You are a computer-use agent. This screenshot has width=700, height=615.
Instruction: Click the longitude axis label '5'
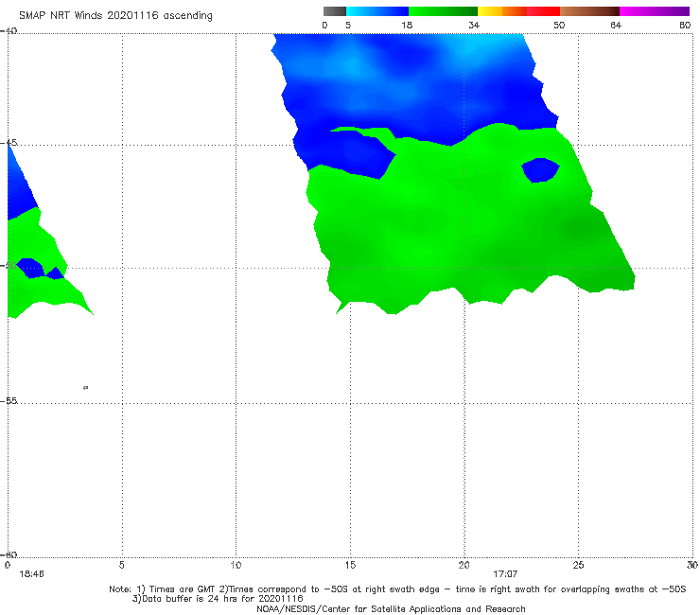point(122,566)
